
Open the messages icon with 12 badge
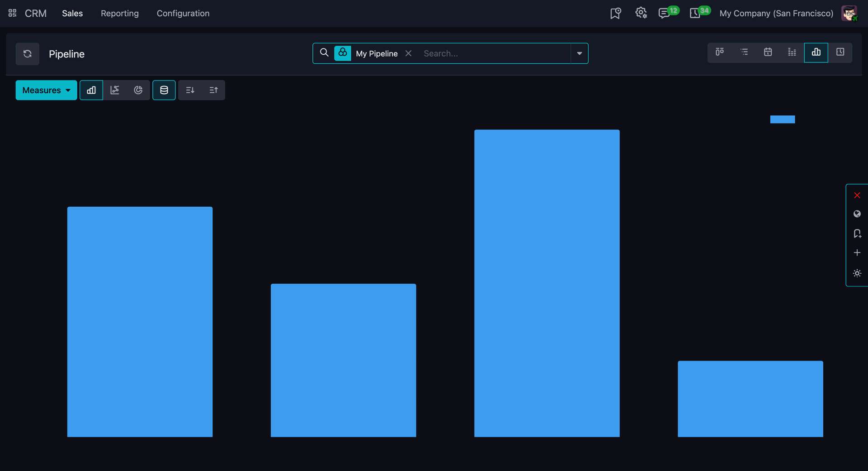pyautogui.click(x=664, y=13)
